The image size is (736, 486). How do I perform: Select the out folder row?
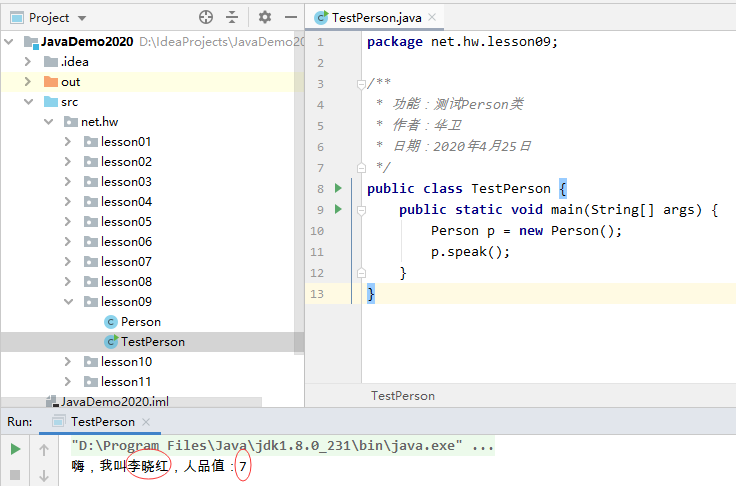pyautogui.click(x=152, y=82)
